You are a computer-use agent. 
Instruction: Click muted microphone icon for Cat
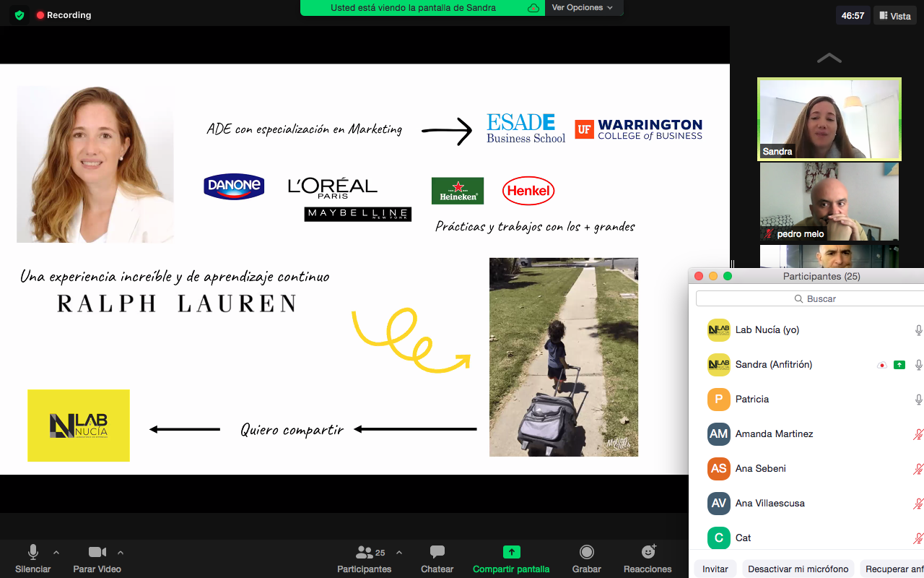click(x=918, y=538)
